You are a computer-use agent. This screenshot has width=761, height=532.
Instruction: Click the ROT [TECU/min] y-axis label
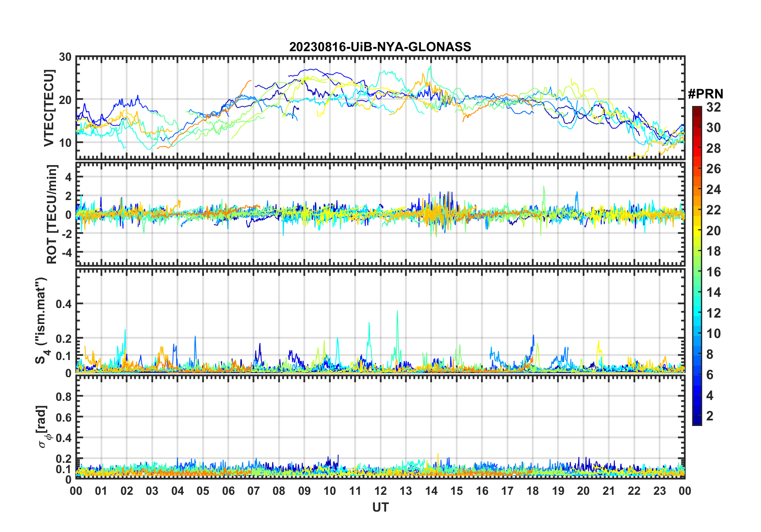[x=52, y=214]
